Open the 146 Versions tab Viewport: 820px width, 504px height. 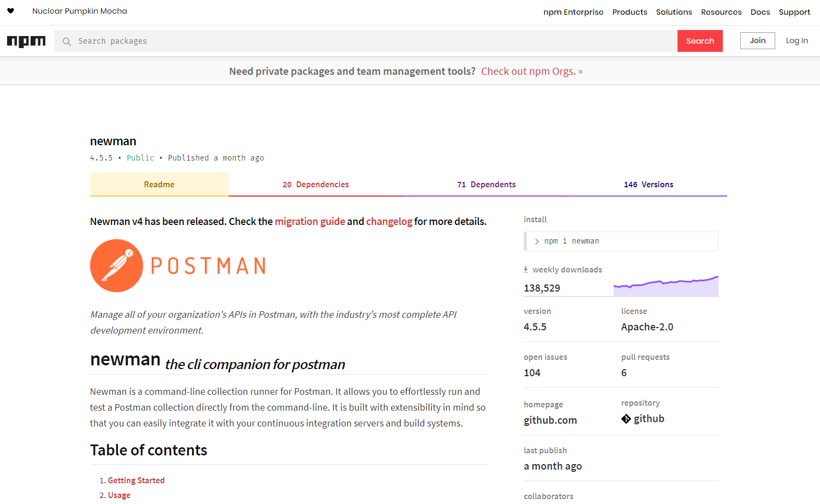tap(649, 185)
